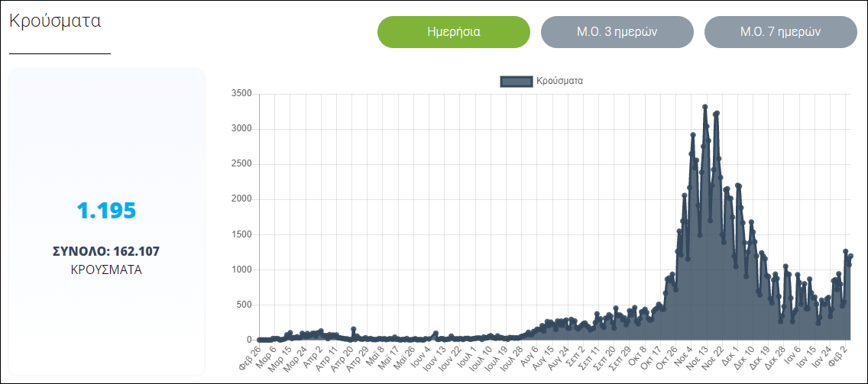
Task: Click the first data point at Φεβ 26
Action: coord(260,340)
